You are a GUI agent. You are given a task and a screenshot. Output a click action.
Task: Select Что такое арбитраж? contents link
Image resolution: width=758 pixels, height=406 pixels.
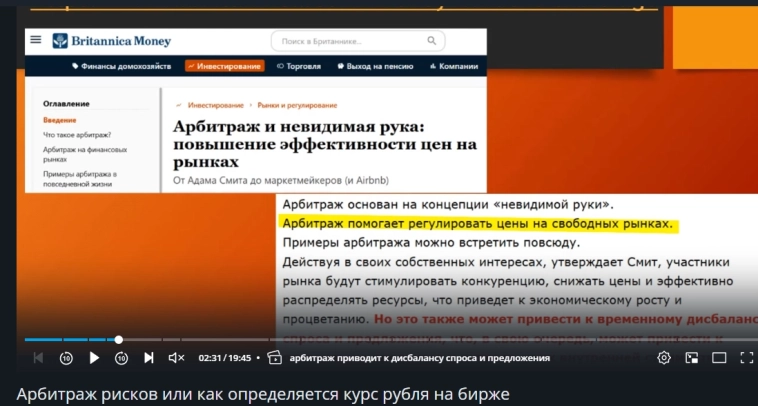point(77,135)
